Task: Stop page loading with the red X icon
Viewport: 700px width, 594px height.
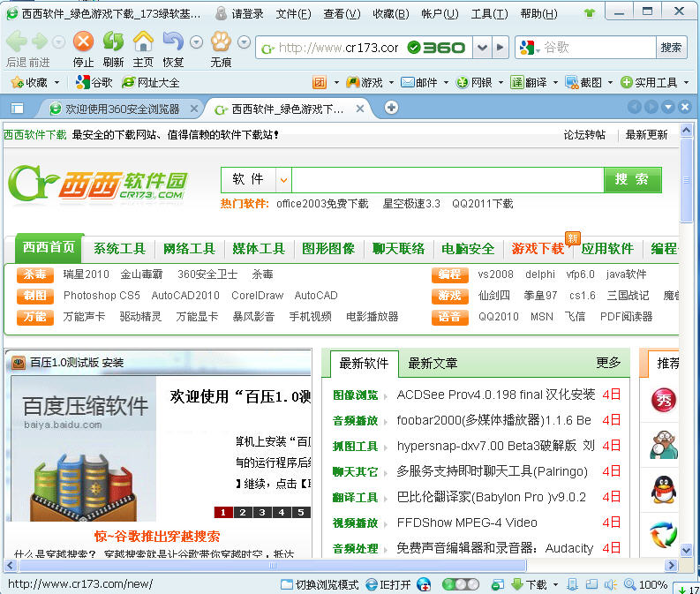Action: 83,42
